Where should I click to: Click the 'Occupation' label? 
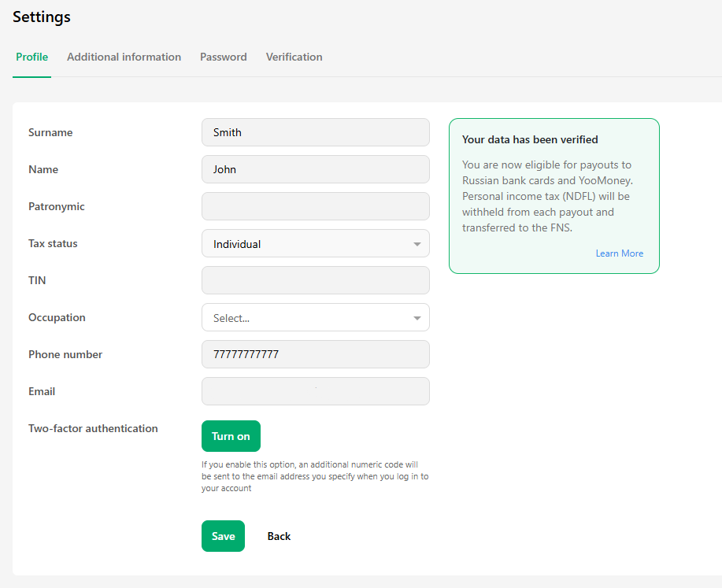pyautogui.click(x=57, y=318)
